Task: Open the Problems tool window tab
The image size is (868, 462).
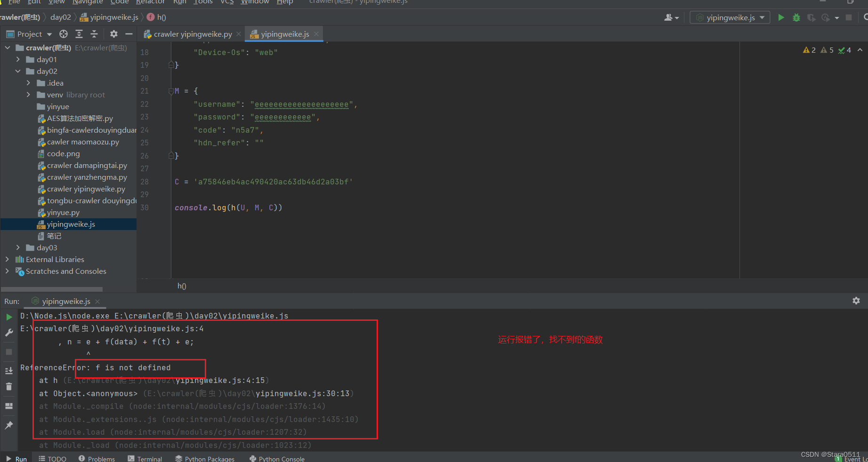Action: [96, 459]
